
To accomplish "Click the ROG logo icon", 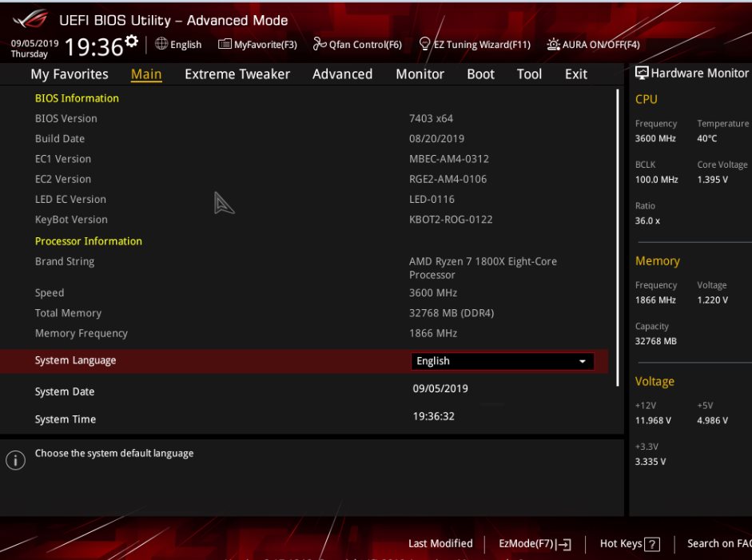I will [30, 20].
